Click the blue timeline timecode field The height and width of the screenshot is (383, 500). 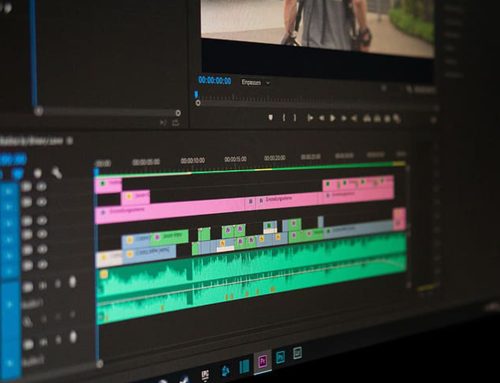click(13, 159)
